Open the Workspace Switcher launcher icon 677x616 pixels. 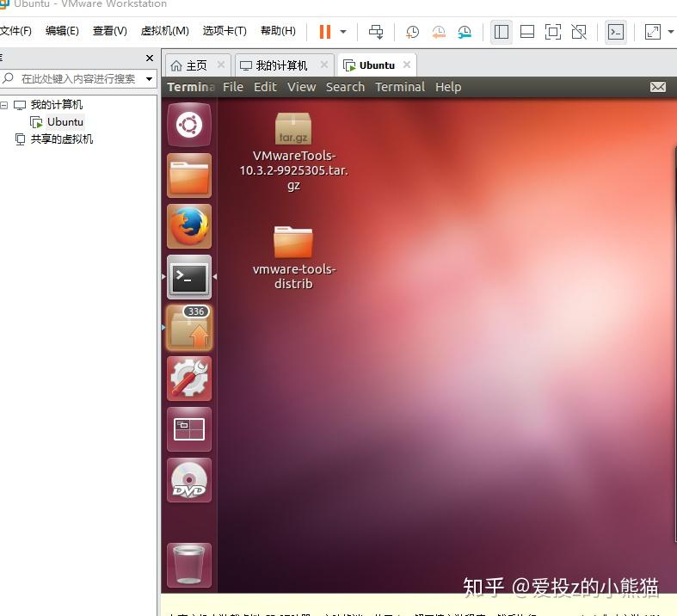[189, 429]
